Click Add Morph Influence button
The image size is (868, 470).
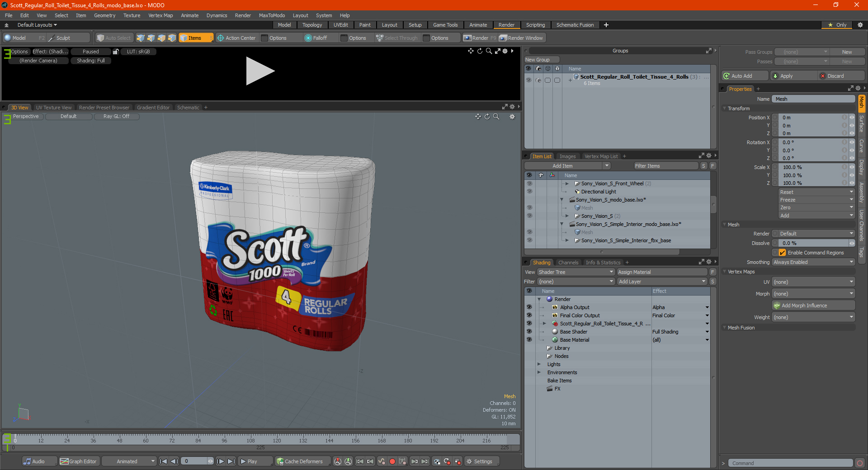click(x=813, y=305)
